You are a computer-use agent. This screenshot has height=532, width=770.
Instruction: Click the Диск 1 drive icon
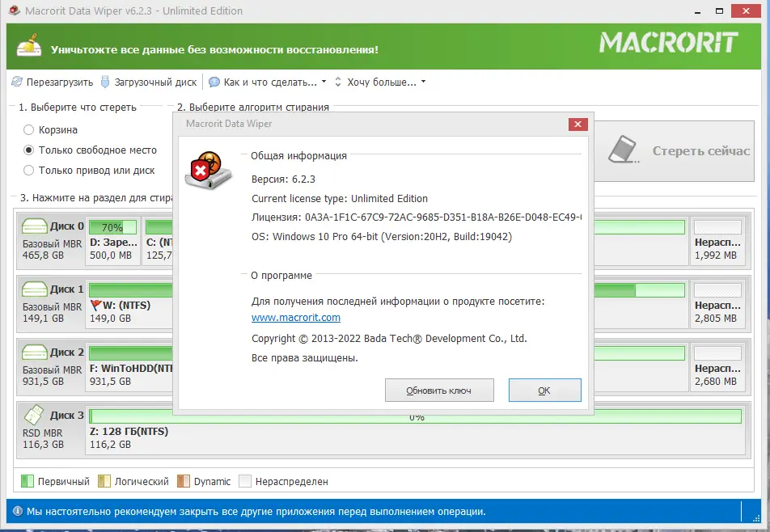point(34,289)
